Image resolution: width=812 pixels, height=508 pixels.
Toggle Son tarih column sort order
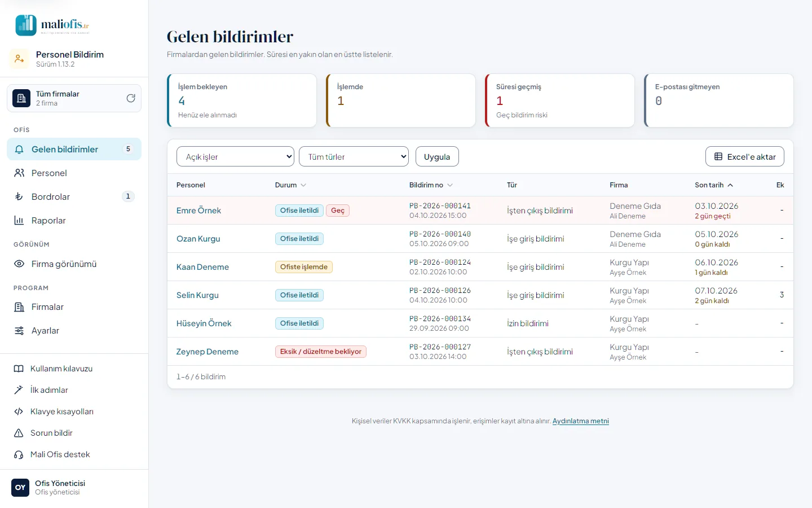click(714, 185)
